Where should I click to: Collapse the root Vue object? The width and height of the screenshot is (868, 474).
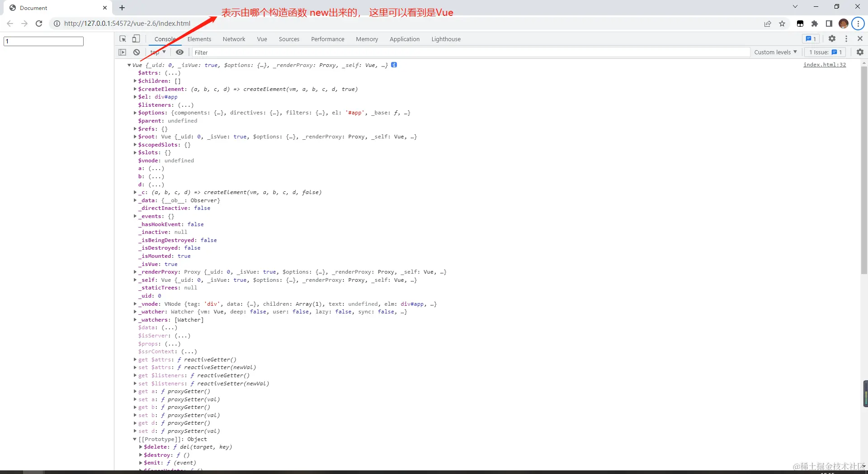point(129,65)
